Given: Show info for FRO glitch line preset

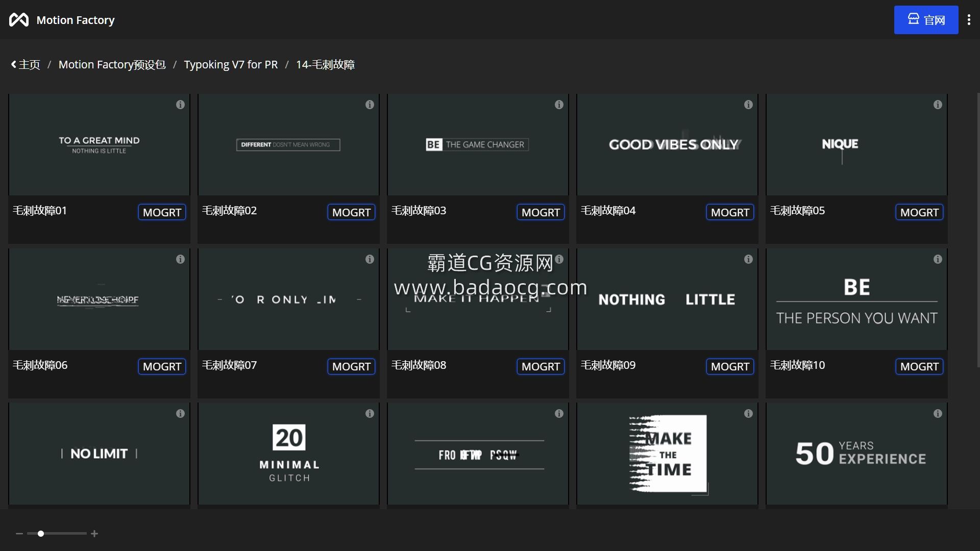Looking at the screenshot, I should [x=559, y=414].
